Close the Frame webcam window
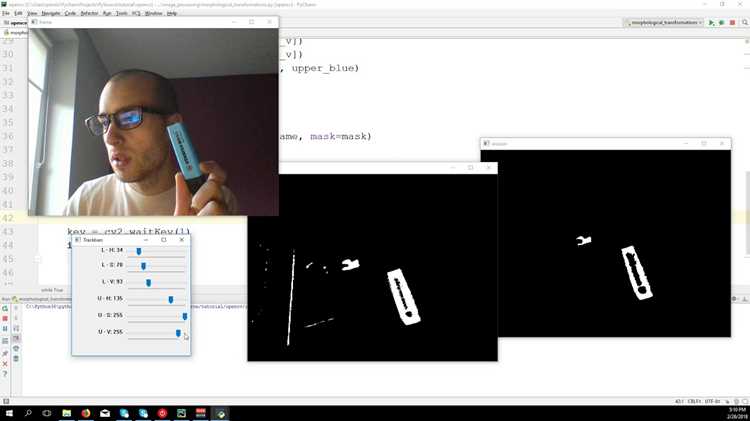Viewport: 750px width, 421px height. pyautogui.click(x=269, y=22)
